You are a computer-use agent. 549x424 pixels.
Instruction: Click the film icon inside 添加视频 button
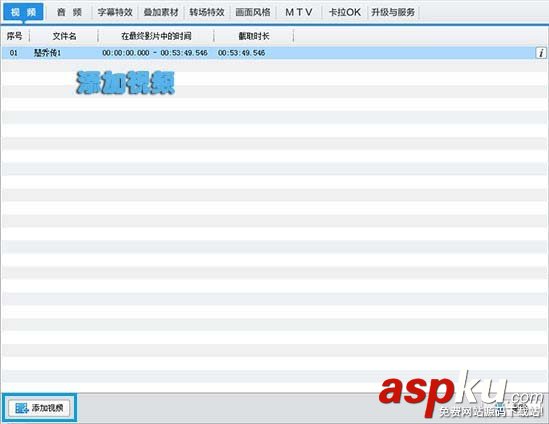[x=21, y=408]
